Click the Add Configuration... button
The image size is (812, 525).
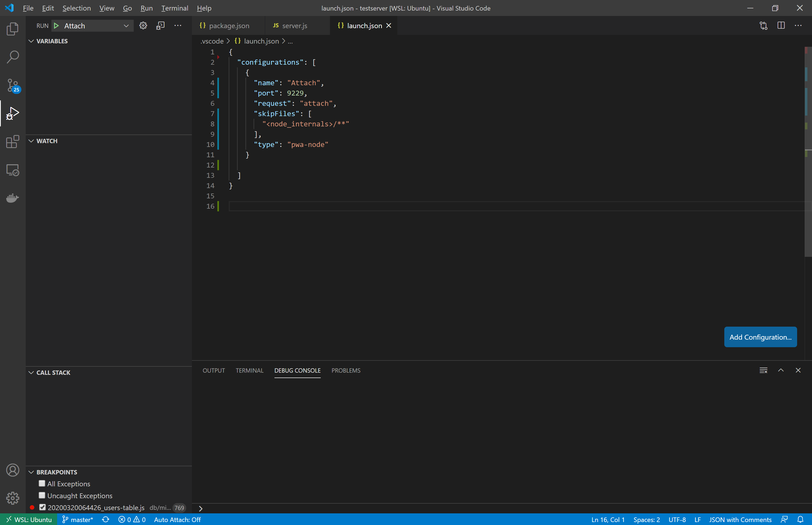[x=760, y=337]
